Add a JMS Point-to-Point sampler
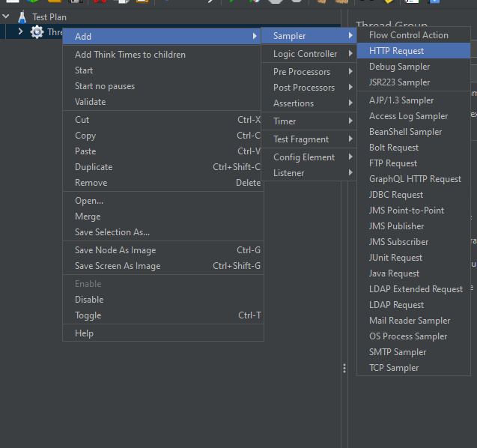Viewport: 477px width, 448px height. tap(413, 211)
